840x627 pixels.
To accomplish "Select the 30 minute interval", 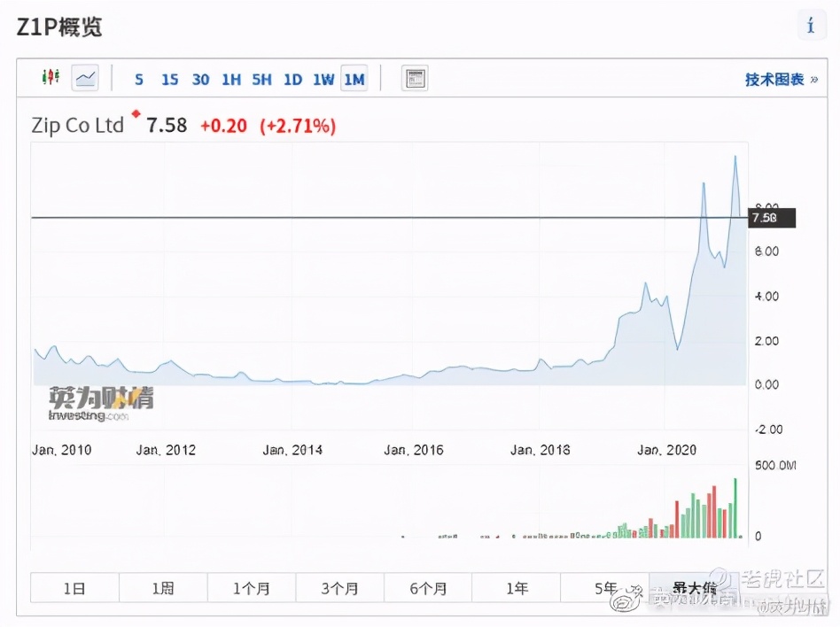I will coord(201,80).
